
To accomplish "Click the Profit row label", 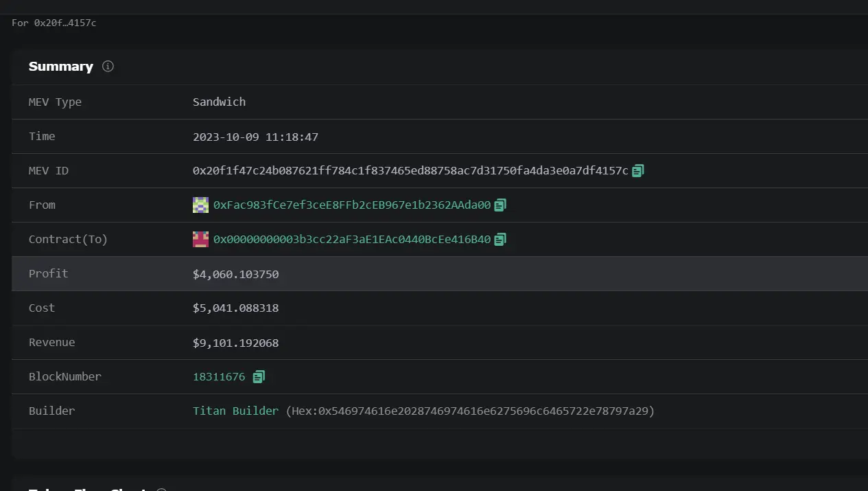I will (x=48, y=274).
